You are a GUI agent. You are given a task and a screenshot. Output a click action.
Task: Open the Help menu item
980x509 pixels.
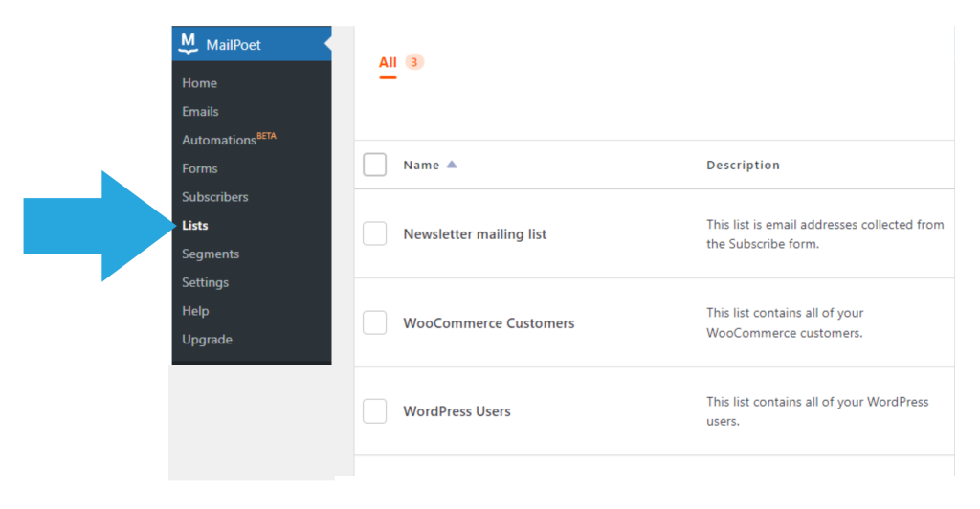point(195,311)
